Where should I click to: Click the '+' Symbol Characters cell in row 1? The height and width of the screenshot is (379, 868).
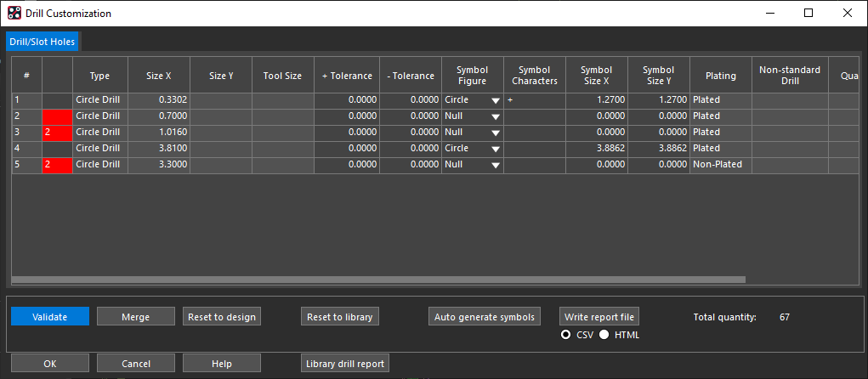535,100
